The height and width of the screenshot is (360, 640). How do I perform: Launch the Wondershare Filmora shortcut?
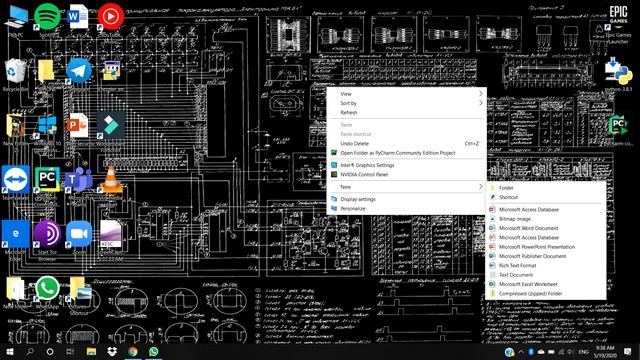pos(111,125)
